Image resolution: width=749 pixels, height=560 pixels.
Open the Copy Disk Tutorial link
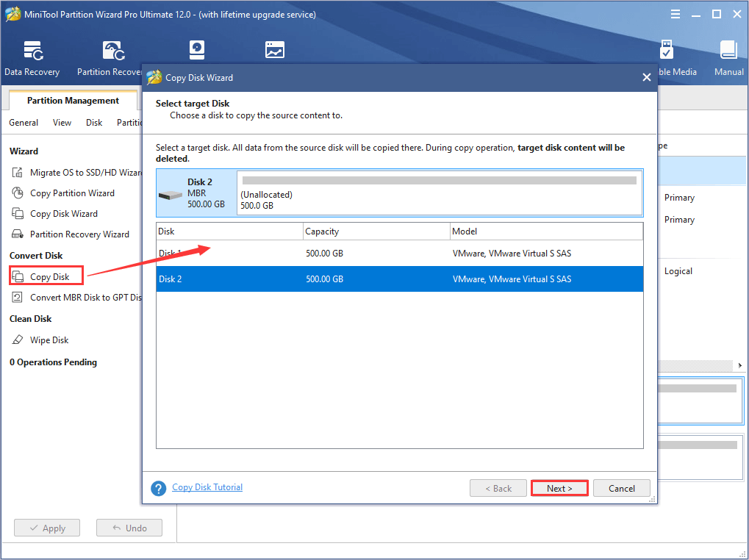[x=207, y=487]
